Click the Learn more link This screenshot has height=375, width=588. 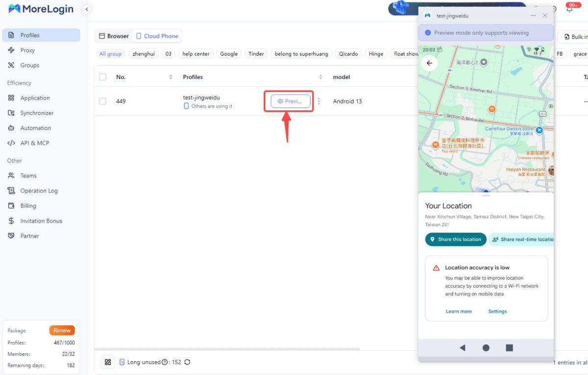pyautogui.click(x=459, y=311)
